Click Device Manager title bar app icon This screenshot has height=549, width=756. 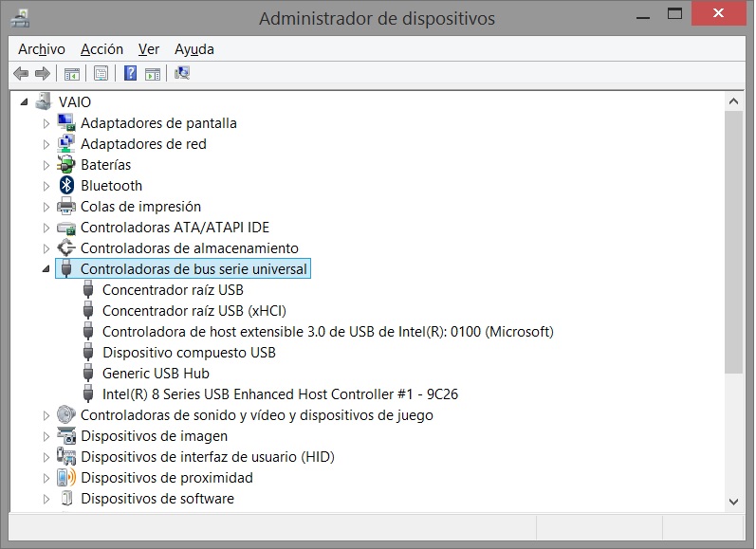(20, 18)
